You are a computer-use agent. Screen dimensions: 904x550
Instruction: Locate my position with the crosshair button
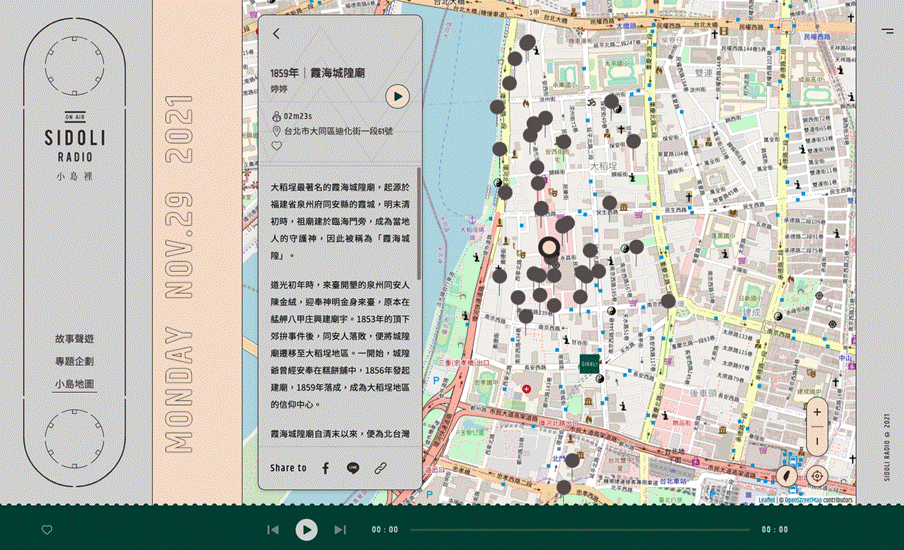pos(817,477)
